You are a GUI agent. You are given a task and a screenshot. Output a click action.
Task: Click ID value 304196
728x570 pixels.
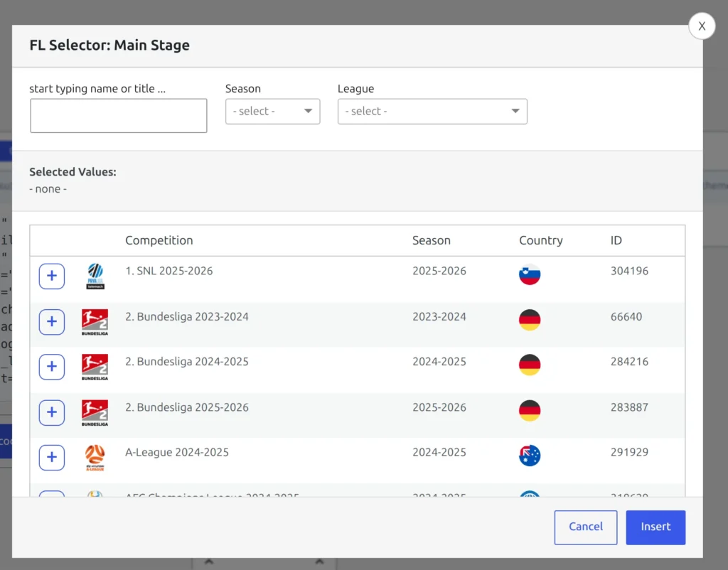(x=630, y=271)
